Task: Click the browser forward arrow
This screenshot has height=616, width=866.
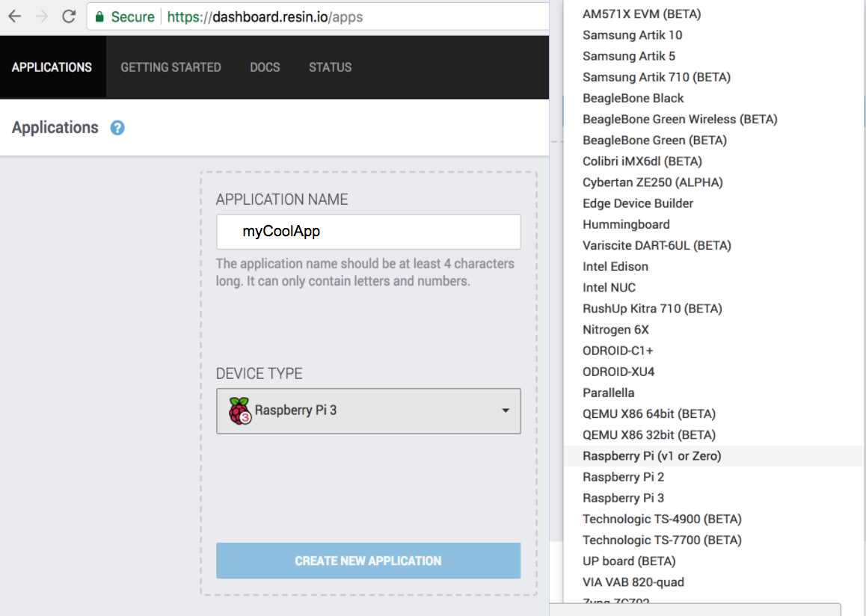Action: click(42, 16)
